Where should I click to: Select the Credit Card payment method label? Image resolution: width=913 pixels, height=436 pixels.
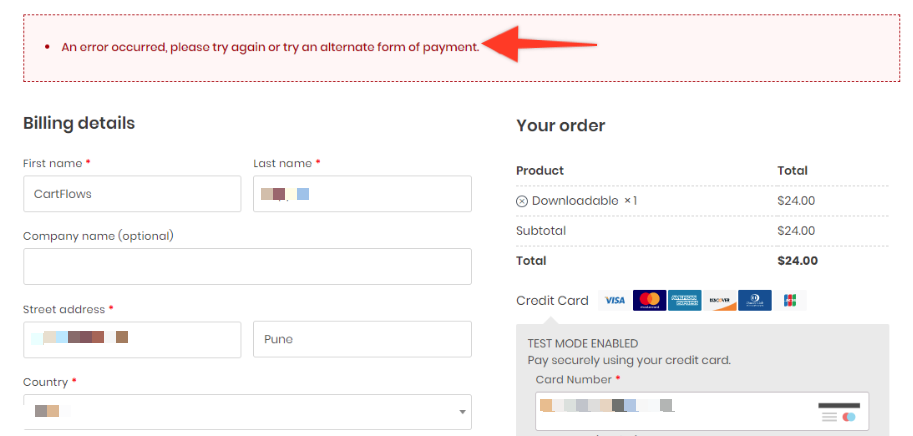click(x=552, y=301)
